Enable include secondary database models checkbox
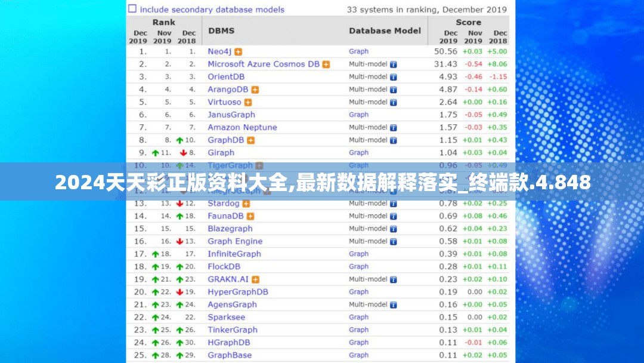The image size is (644, 363). pos(132,8)
